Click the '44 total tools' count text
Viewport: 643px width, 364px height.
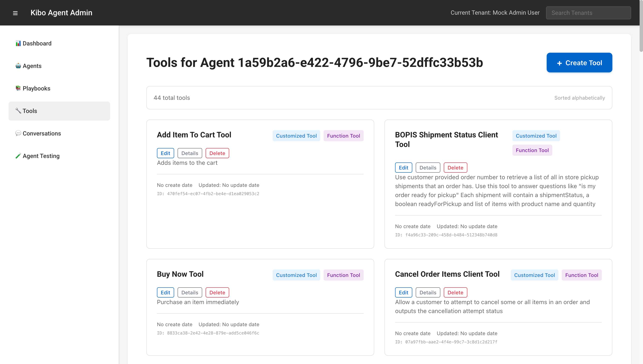pos(172,98)
